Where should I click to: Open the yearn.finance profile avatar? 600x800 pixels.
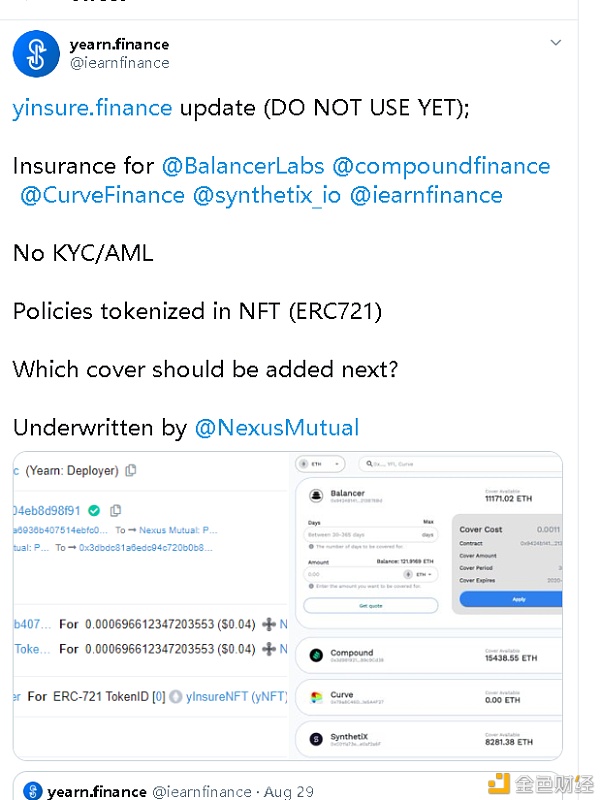click(x=36, y=54)
